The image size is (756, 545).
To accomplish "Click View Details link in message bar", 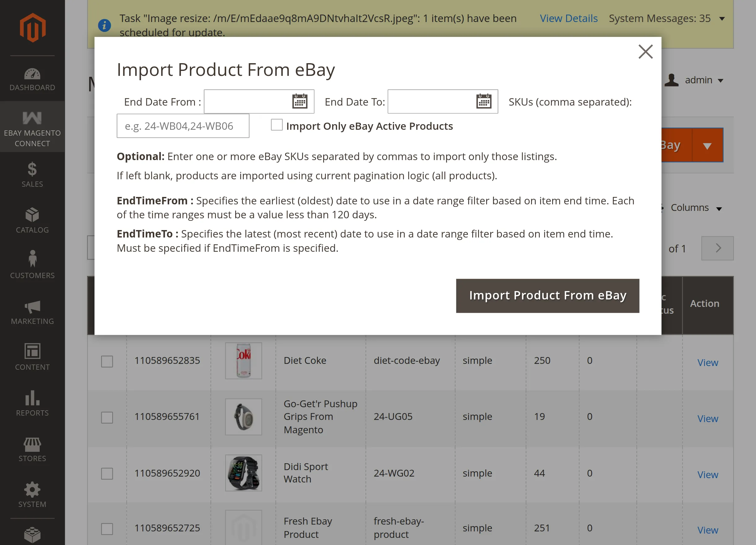I will pos(569,18).
